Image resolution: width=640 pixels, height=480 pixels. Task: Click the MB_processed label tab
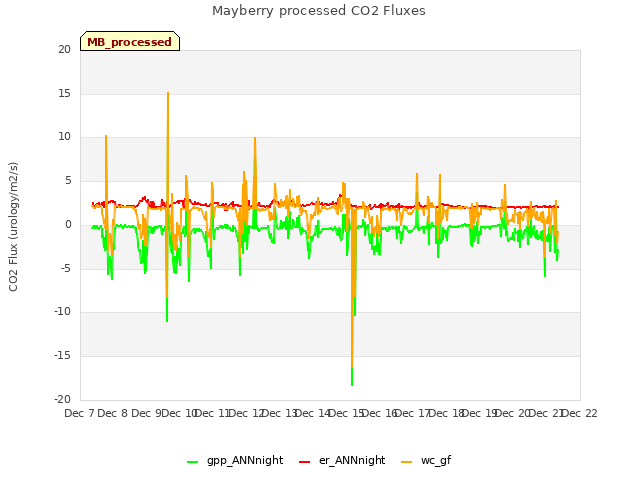tap(130, 41)
